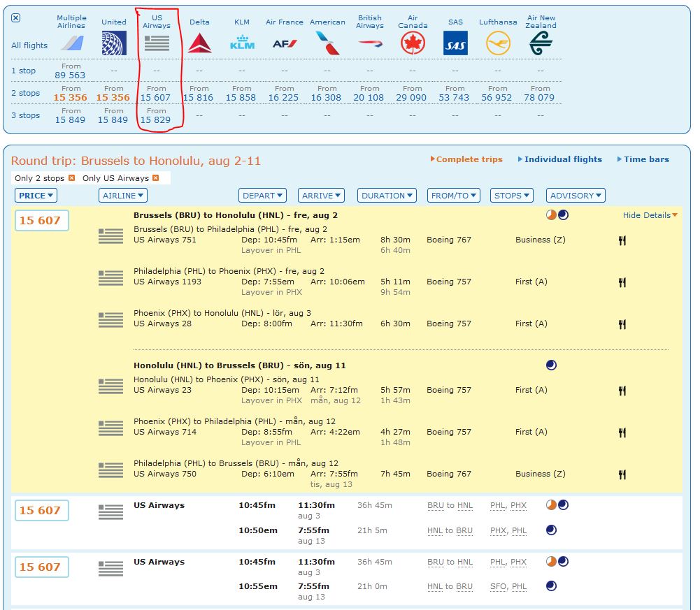Screen dimensions: 700x610
Task: Remove the 'Only 2 stops' filter
Action: (x=71, y=178)
